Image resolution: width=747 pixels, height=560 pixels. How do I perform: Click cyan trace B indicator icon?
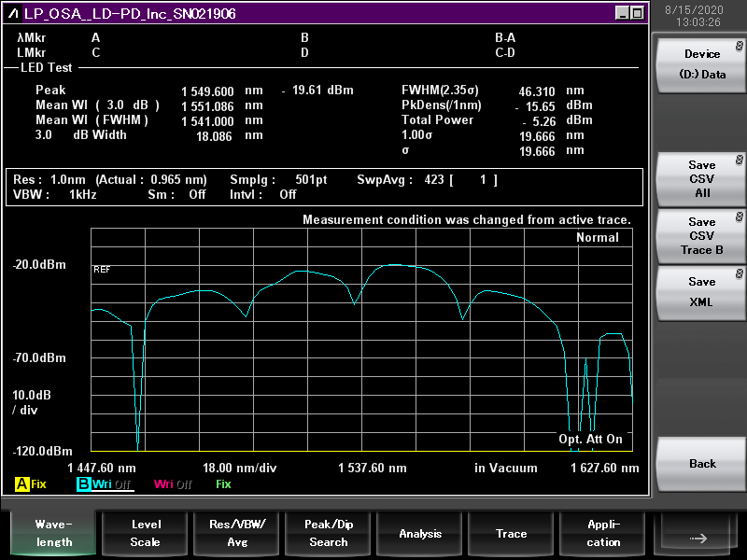(83, 484)
